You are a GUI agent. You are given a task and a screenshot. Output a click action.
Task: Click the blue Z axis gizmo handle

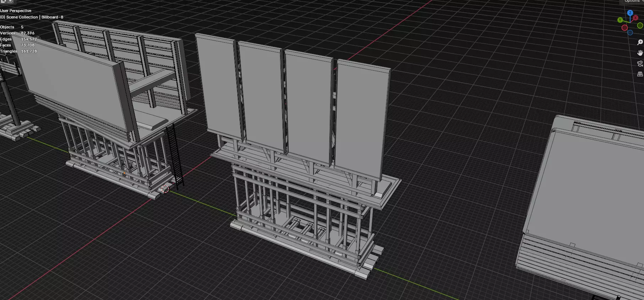coord(630,13)
